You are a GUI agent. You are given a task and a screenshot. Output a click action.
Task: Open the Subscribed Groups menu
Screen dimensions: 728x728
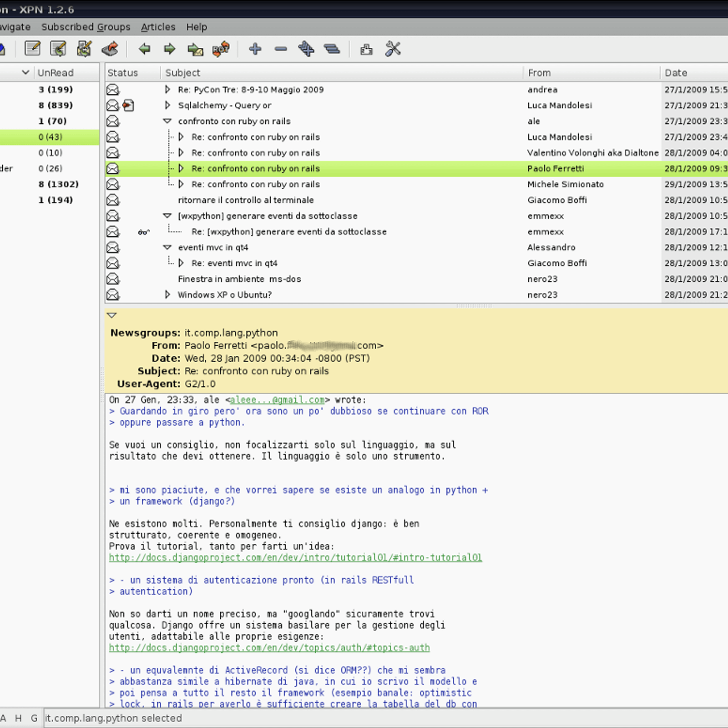86,27
